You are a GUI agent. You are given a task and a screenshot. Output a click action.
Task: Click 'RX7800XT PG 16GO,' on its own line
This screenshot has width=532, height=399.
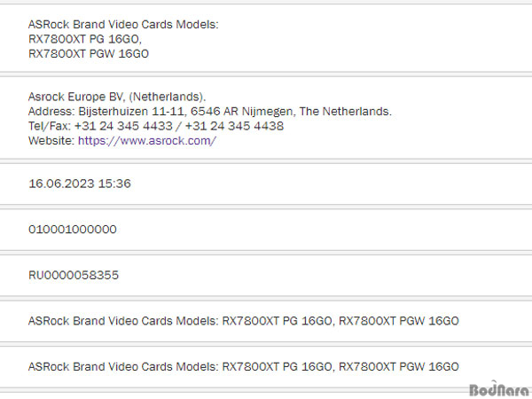(x=85, y=39)
